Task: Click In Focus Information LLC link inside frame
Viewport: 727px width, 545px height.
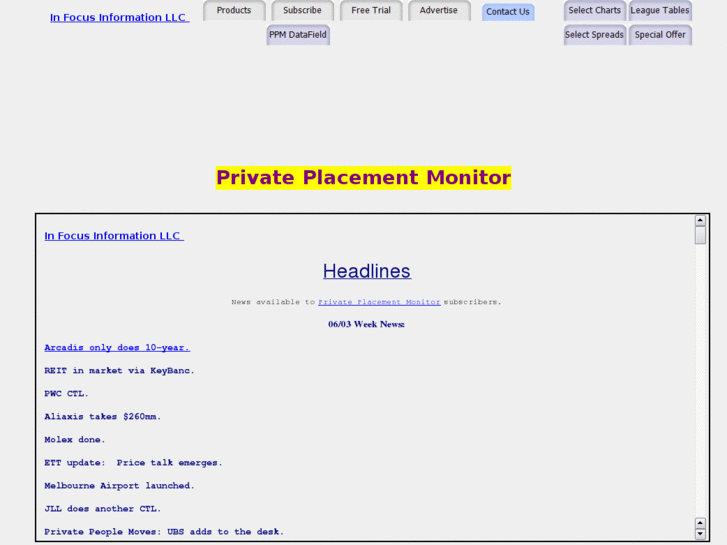Action: (x=114, y=236)
